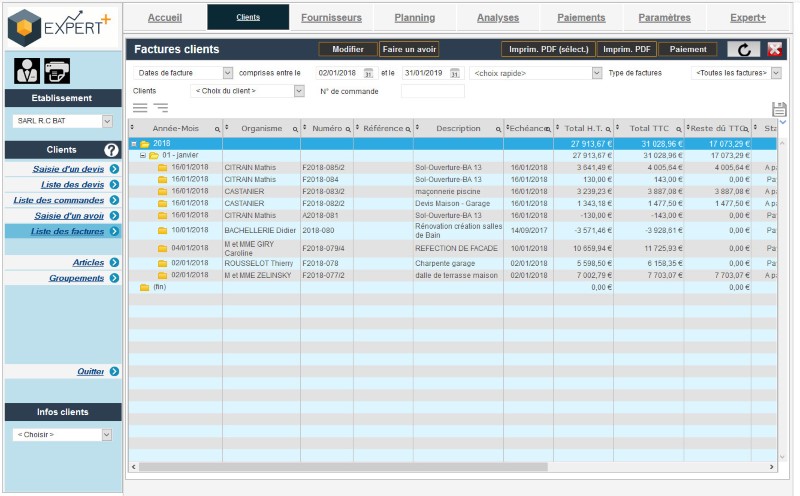Click the Imprim. PDF button
800x496 pixels.
pyautogui.click(x=627, y=49)
